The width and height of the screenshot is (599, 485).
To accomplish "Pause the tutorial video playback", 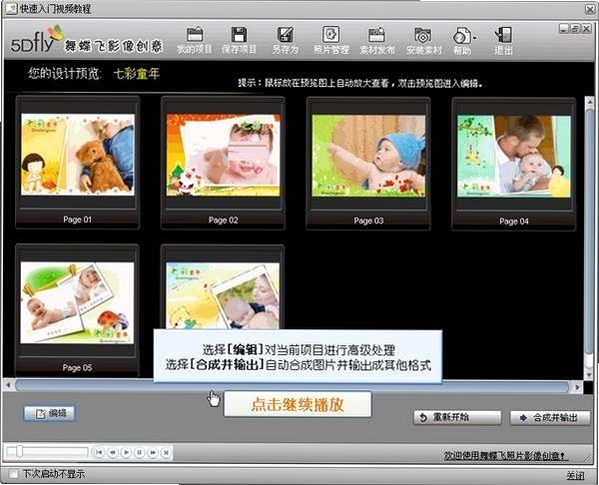I will click(x=139, y=453).
